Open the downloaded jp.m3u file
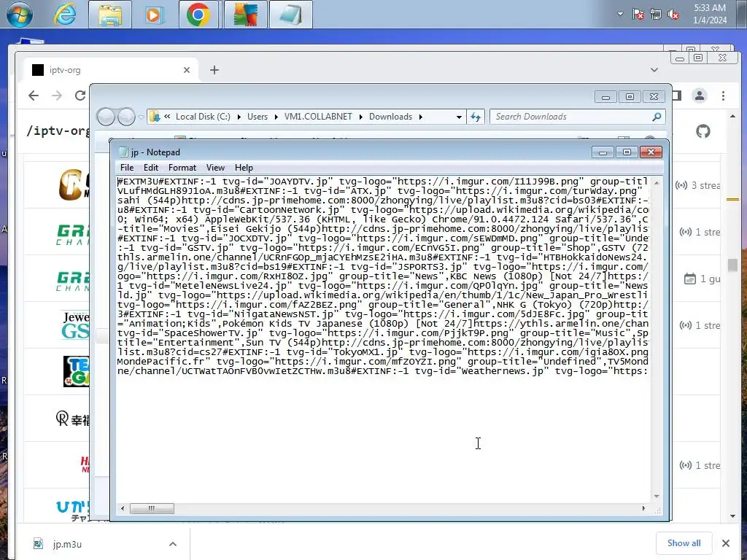The width and height of the screenshot is (747, 560). click(x=66, y=544)
